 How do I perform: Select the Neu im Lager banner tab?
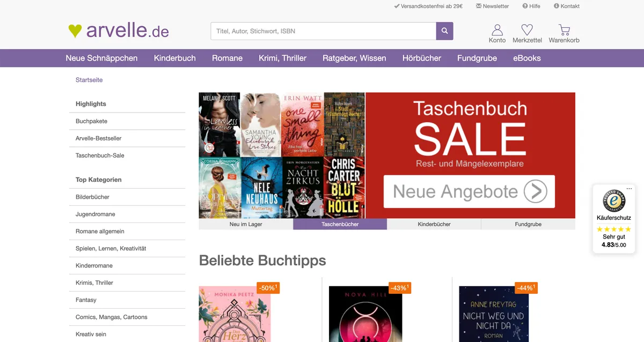click(x=245, y=224)
